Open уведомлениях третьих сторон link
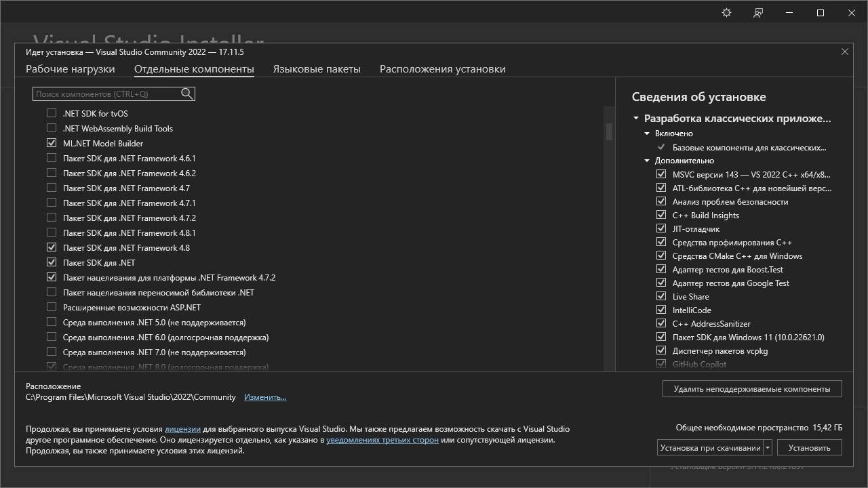Screen dimensions: 868x488 pyautogui.click(x=382, y=440)
